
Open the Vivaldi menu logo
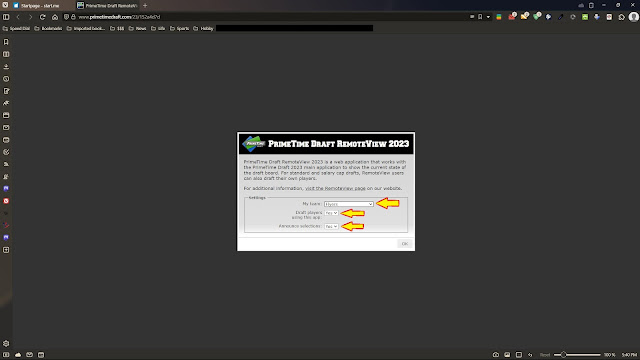point(5,5)
